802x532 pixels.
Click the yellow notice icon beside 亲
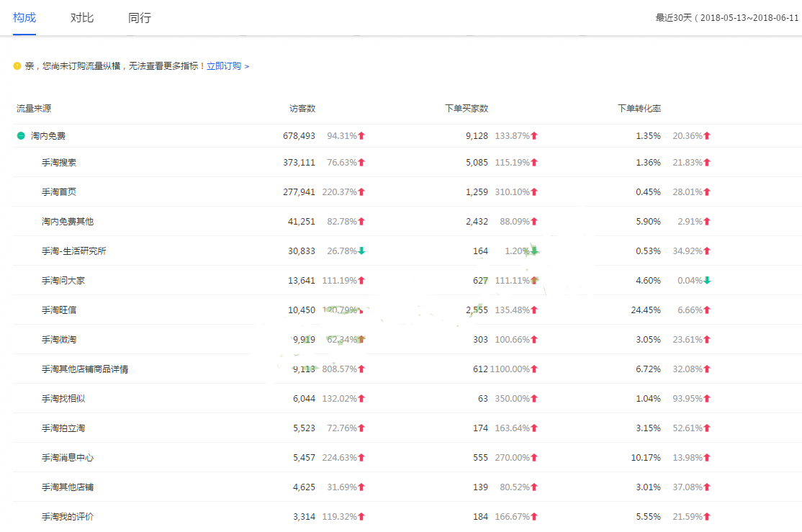[17, 66]
